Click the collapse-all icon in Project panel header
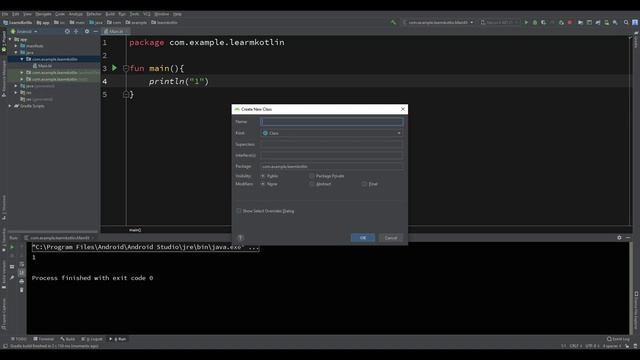The height and width of the screenshot is (360, 640). (76, 31)
